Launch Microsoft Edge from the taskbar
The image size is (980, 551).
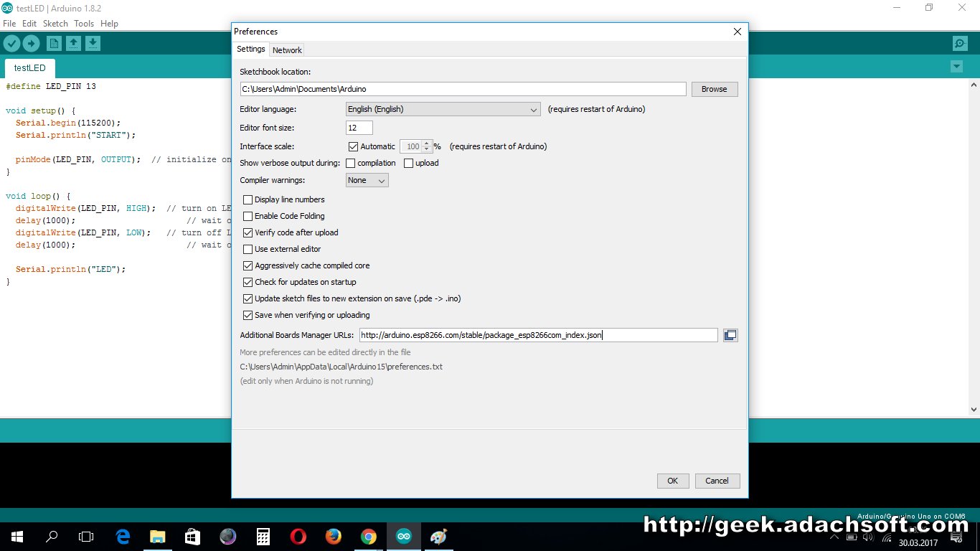[x=123, y=536]
